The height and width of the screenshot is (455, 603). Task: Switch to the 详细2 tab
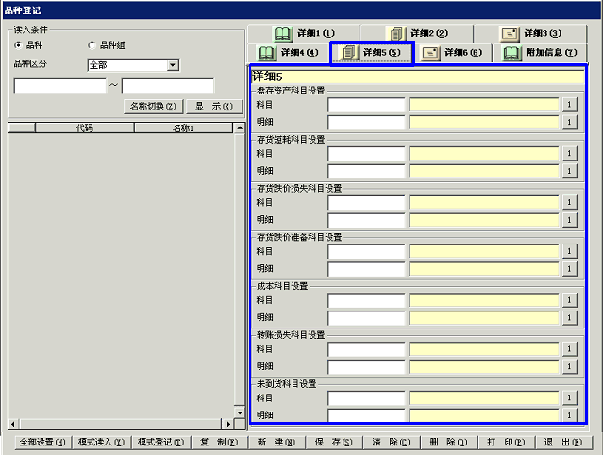click(x=396, y=33)
